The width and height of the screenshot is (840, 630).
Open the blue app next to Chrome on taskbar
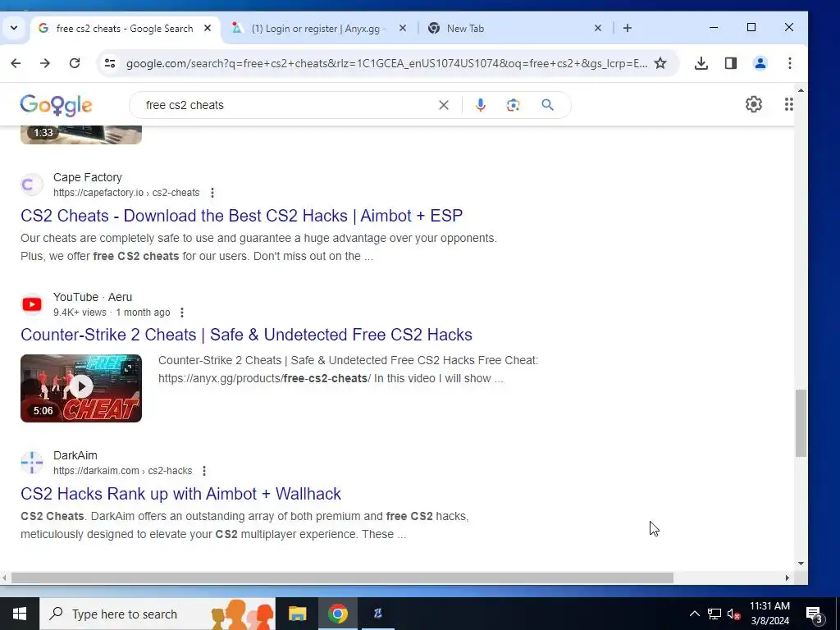click(378, 614)
